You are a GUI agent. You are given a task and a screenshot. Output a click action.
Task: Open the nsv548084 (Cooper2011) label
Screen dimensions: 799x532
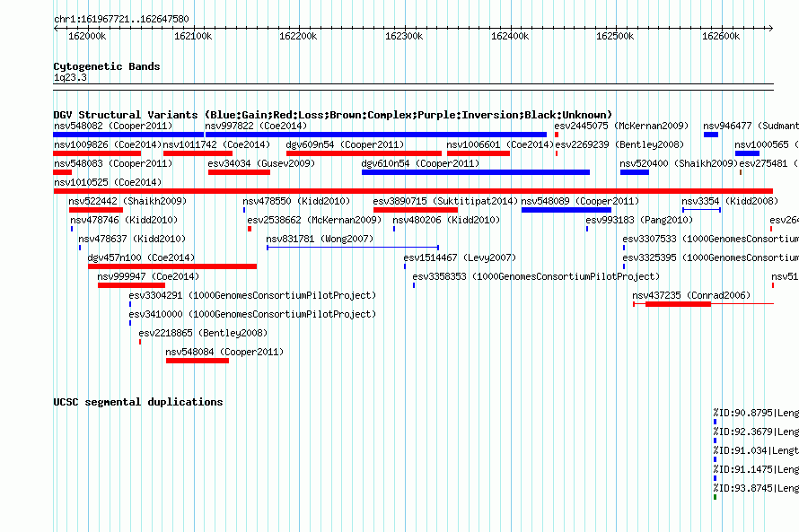224,352
